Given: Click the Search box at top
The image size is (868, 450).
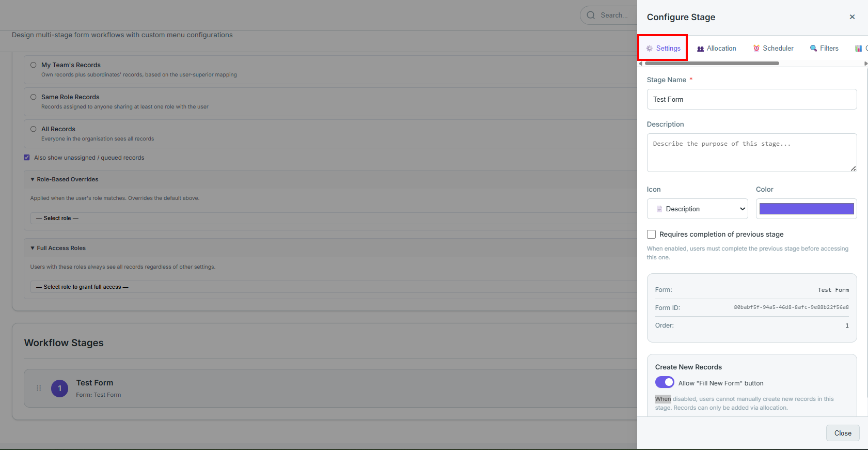Looking at the screenshot, I should click(x=609, y=15).
